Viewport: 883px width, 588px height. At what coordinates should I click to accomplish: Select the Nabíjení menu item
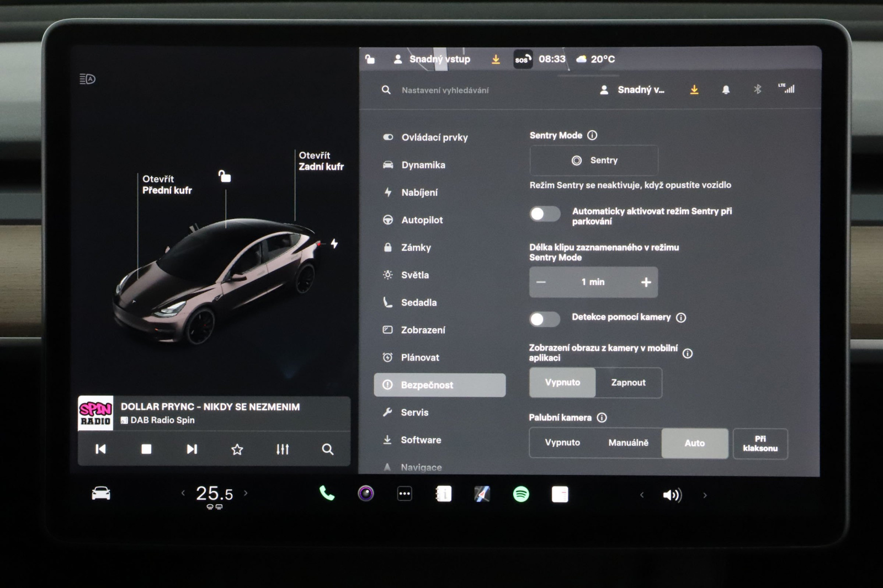[x=419, y=193]
